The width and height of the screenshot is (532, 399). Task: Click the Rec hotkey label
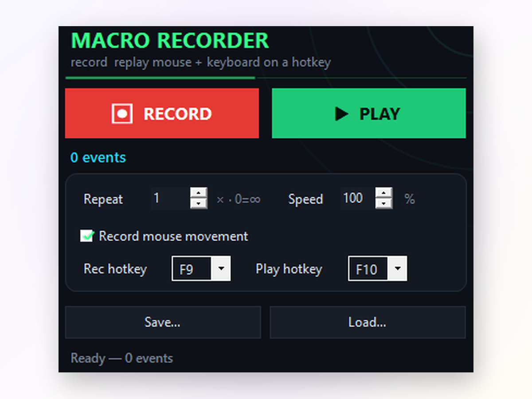115,269
